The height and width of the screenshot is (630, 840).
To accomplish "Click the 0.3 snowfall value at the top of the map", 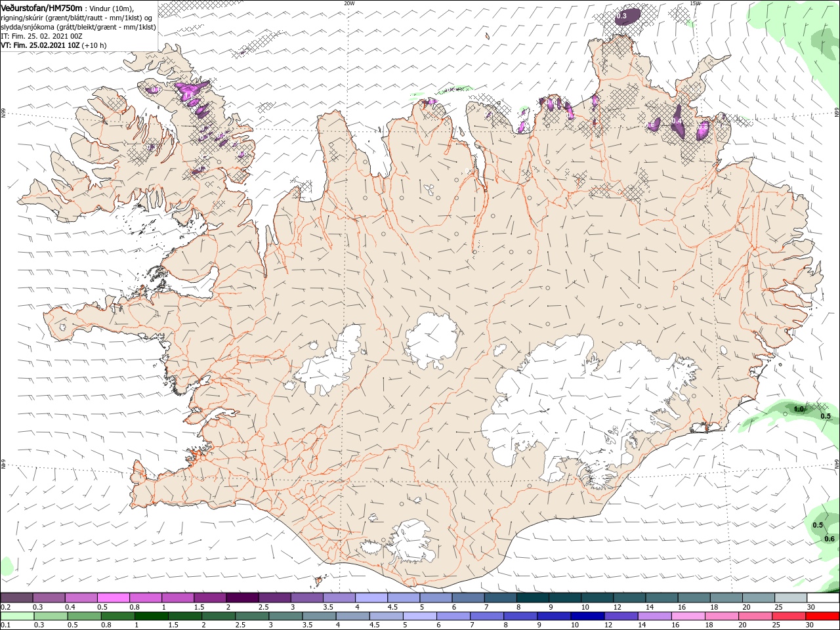I will 622,16.
